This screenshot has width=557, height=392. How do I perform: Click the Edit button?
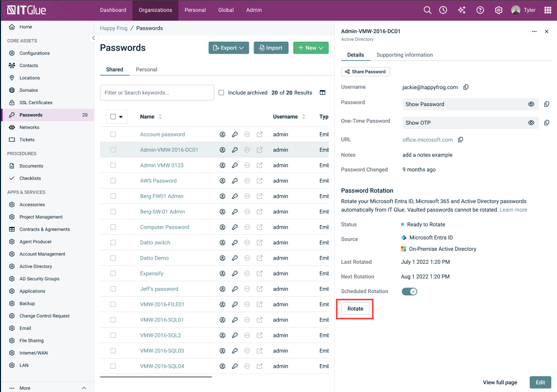click(541, 382)
